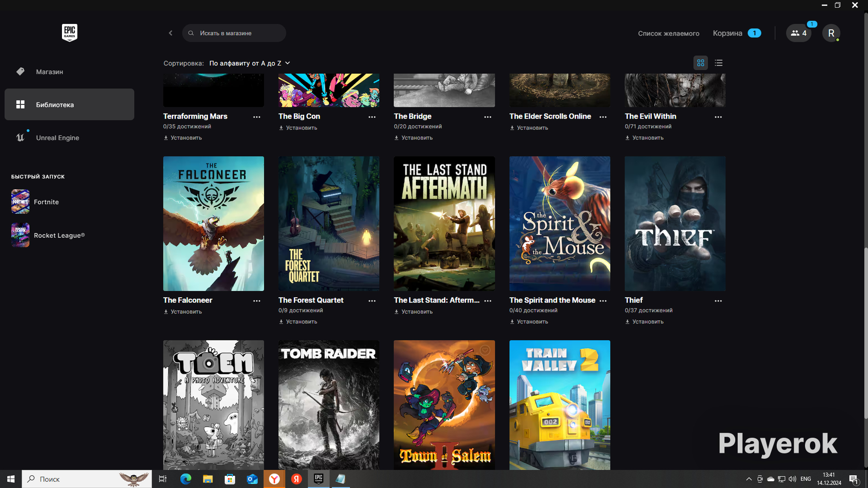
Task: Click the Windows taskbar search box
Action: pyautogui.click(x=87, y=479)
